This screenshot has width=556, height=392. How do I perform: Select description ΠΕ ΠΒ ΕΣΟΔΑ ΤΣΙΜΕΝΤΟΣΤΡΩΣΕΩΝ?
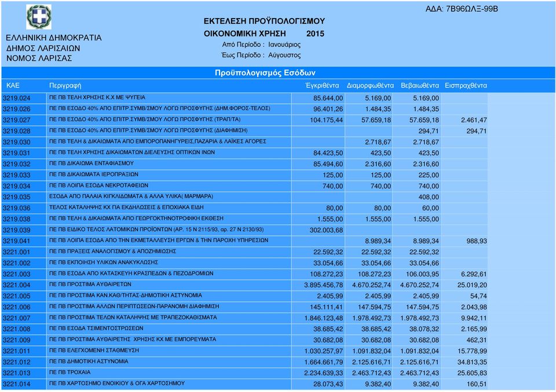point(96,328)
